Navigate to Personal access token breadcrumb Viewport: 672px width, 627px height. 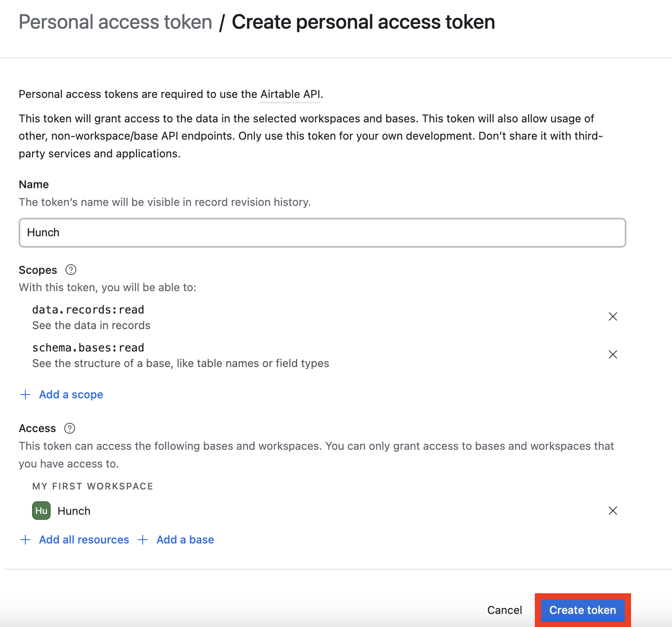pyautogui.click(x=115, y=22)
